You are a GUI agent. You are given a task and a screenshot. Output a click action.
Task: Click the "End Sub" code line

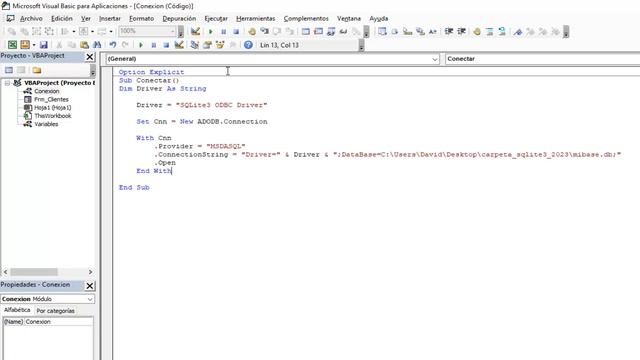134,187
